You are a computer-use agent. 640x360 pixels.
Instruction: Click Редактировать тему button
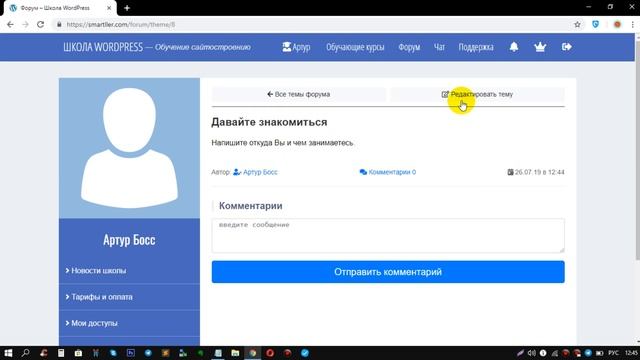click(477, 94)
